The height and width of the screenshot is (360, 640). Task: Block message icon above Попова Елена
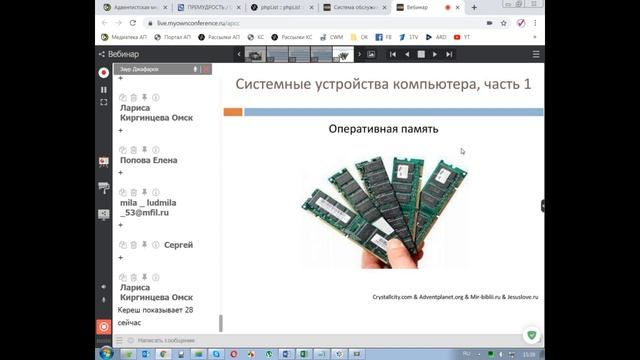coord(123,150)
